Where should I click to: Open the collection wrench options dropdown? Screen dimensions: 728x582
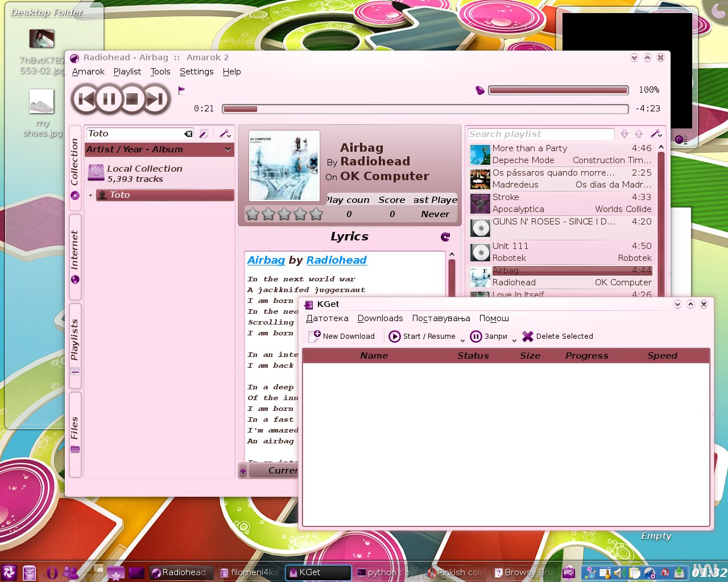click(x=225, y=134)
